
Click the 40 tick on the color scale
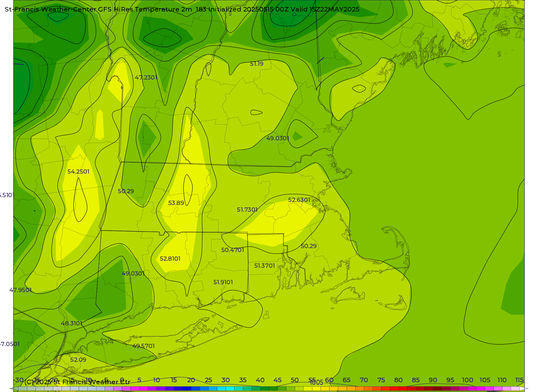coord(260,380)
